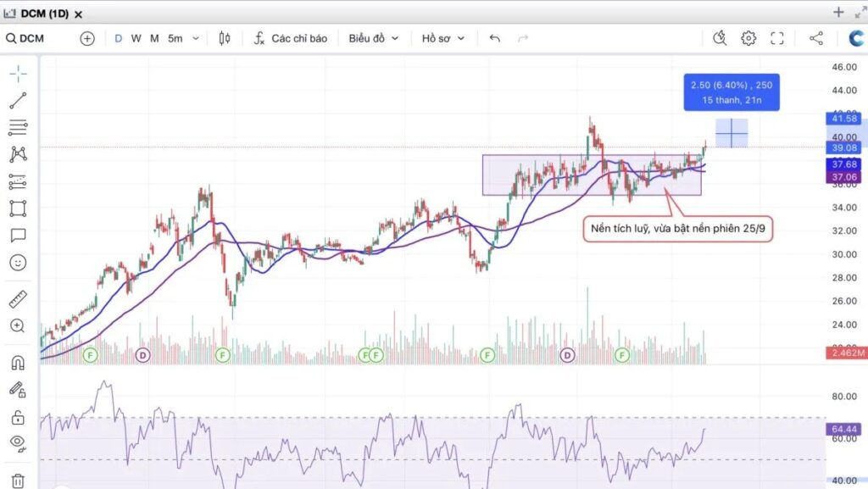Click the share chart icon
Viewport: 868px width, 489px height.
point(816,38)
